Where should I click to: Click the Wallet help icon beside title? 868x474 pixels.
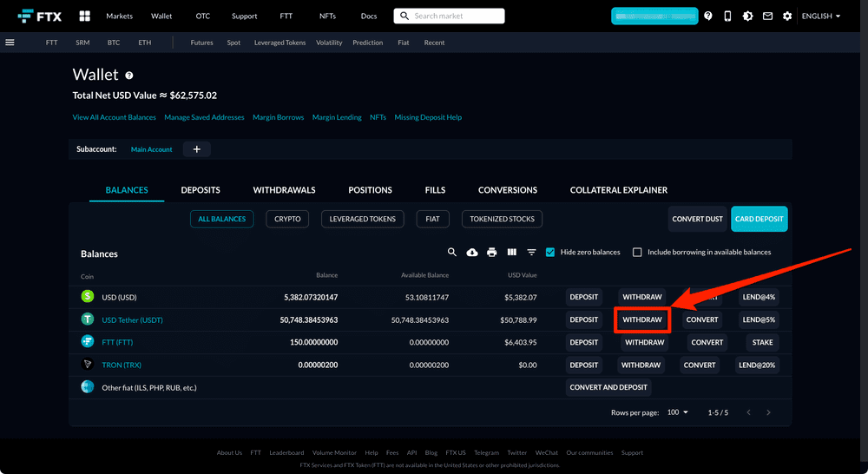tap(129, 76)
